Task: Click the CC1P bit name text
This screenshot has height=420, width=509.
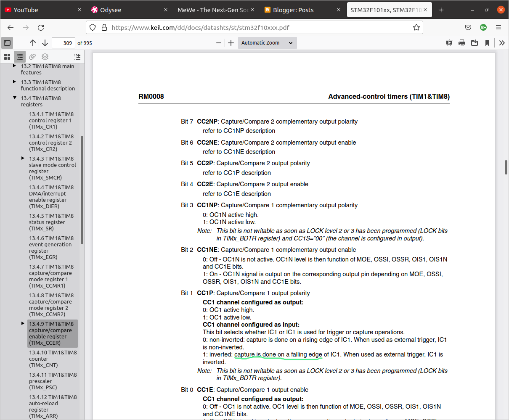Action: point(205,293)
